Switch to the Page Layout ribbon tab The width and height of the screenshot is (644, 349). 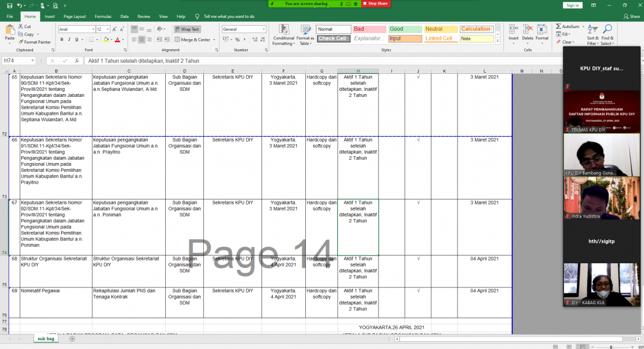[74, 17]
